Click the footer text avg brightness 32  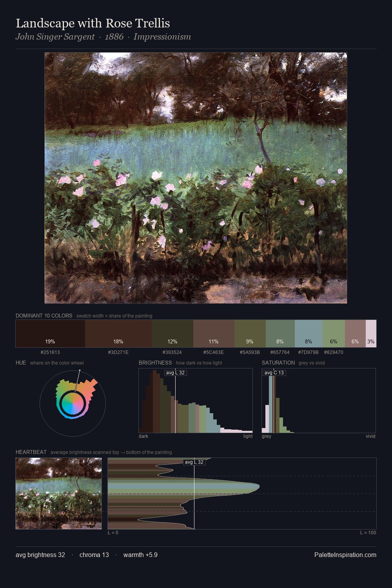(x=40, y=555)
